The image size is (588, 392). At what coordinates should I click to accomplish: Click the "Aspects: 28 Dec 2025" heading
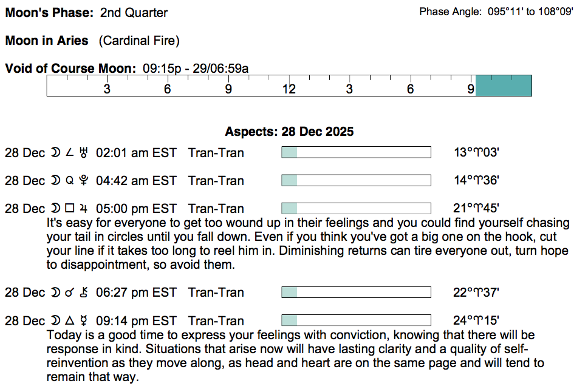(289, 132)
